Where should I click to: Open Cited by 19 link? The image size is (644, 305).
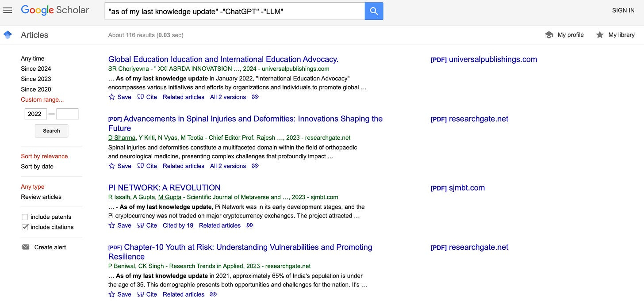pyautogui.click(x=178, y=225)
